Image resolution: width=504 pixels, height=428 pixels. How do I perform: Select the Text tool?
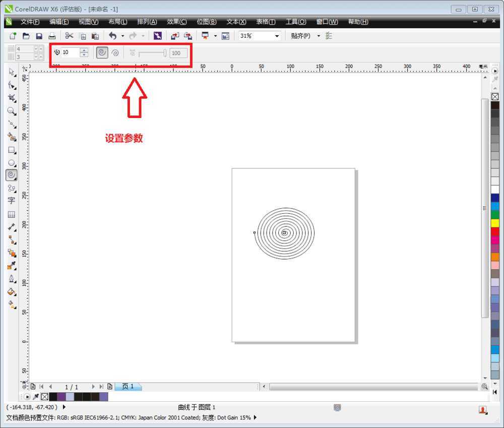12,201
